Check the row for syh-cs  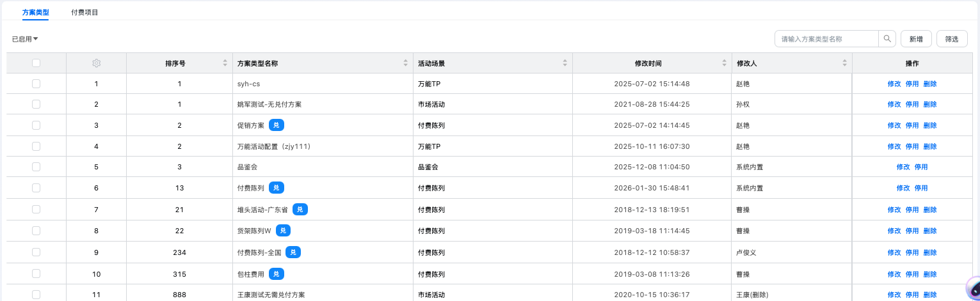[x=36, y=84]
